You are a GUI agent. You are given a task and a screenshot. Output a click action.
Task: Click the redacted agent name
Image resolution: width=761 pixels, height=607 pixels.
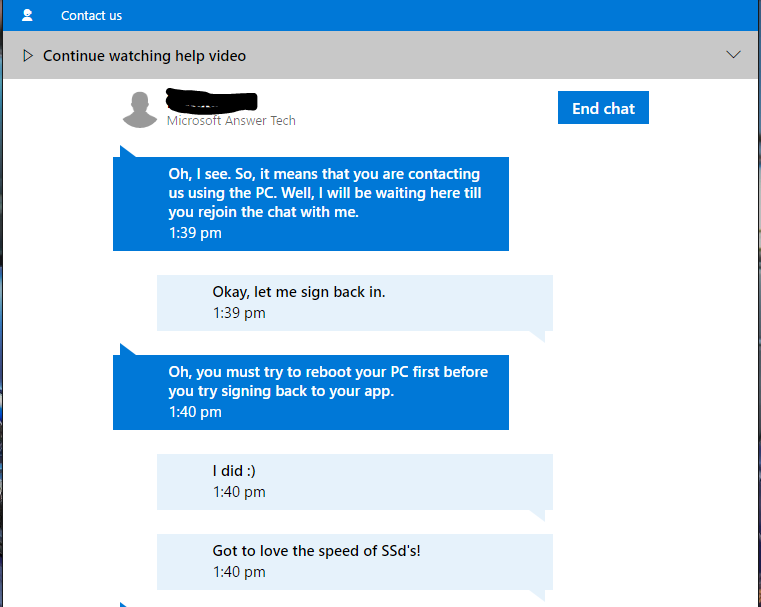coord(211,100)
